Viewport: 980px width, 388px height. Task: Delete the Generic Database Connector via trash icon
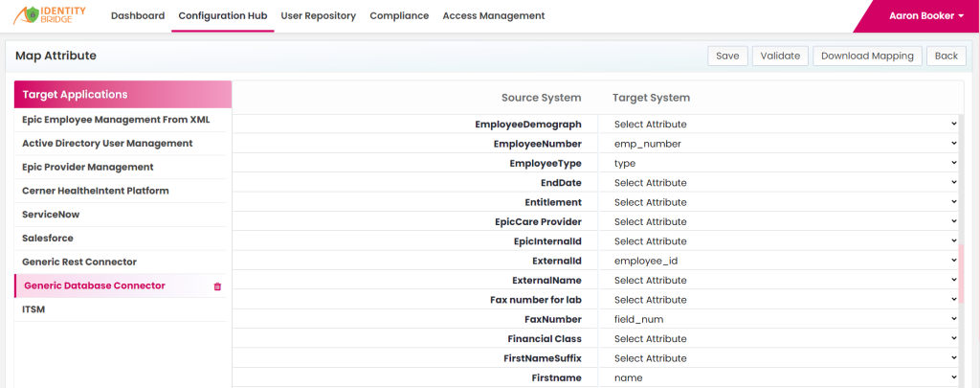point(217,286)
